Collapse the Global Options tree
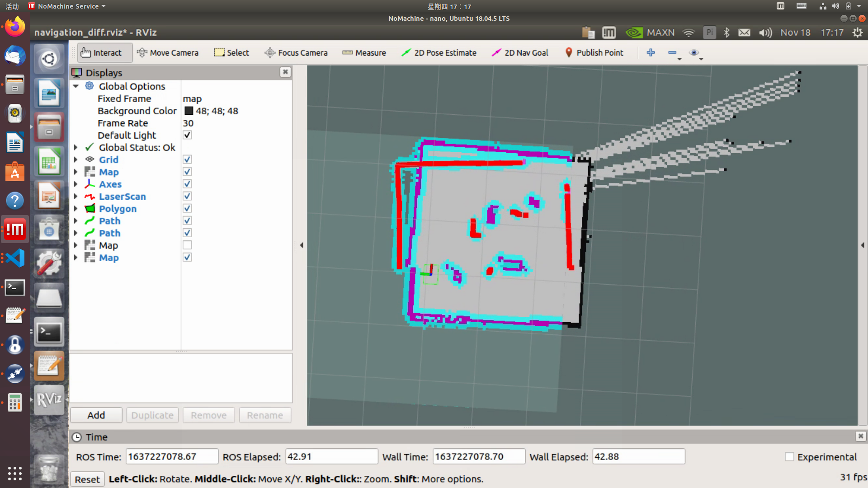868x488 pixels. [x=75, y=86]
